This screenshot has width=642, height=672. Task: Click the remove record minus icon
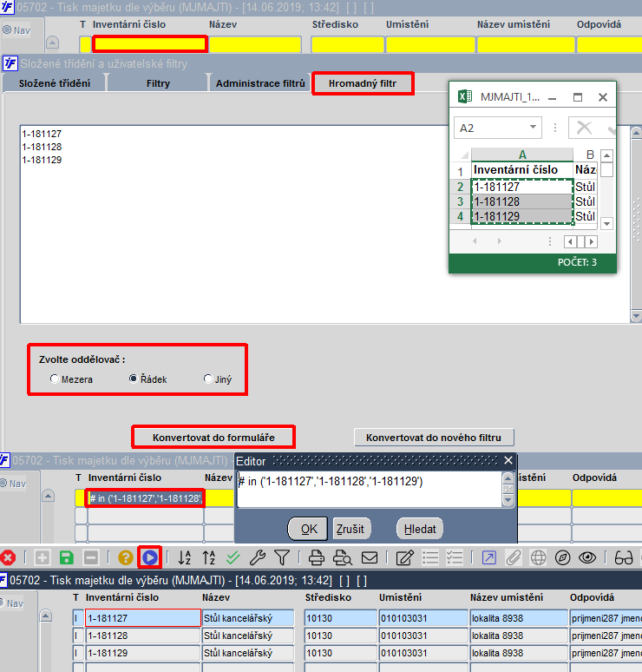pos(91,557)
